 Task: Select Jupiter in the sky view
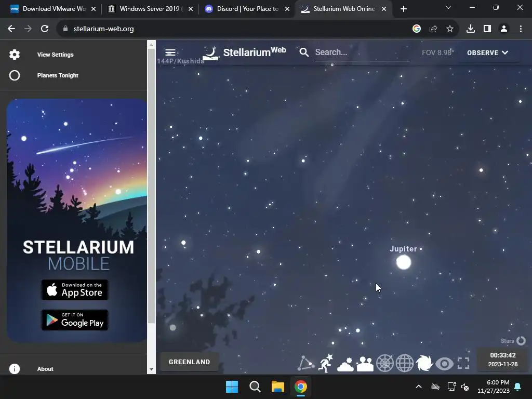(x=404, y=262)
